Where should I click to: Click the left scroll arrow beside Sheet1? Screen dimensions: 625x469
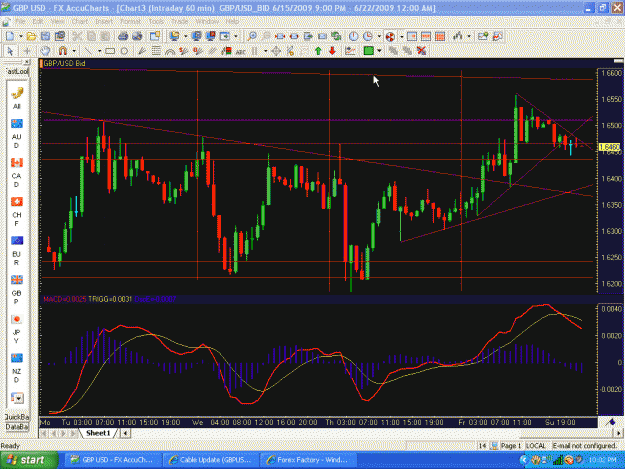(125, 433)
